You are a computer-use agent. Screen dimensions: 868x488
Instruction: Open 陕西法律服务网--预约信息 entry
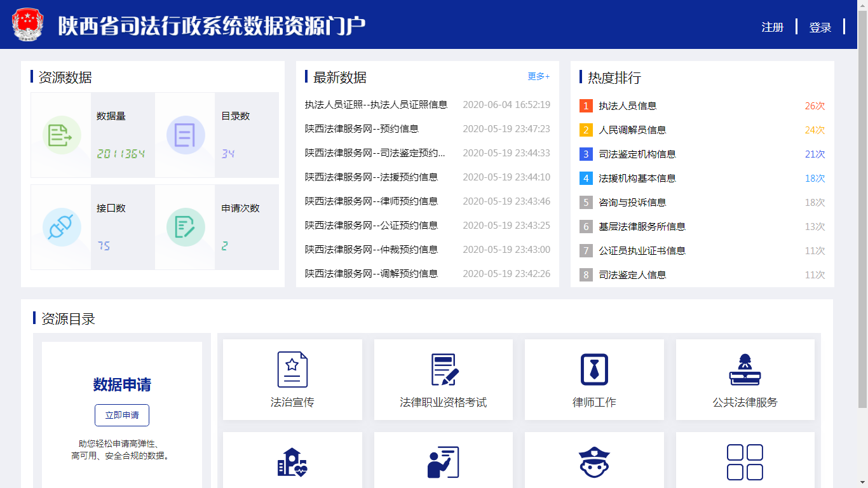pos(362,129)
